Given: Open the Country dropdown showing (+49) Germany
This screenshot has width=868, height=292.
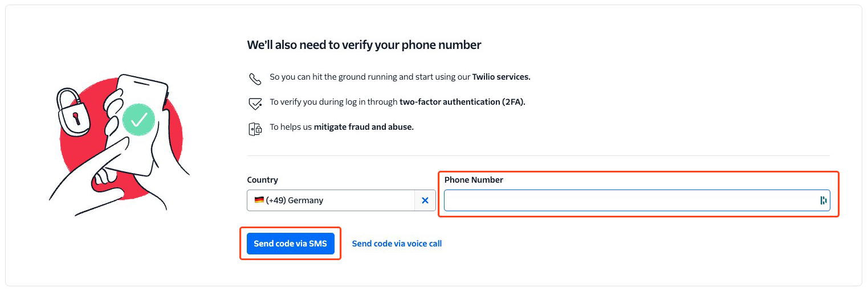Looking at the screenshot, I should tap(331, 200).
